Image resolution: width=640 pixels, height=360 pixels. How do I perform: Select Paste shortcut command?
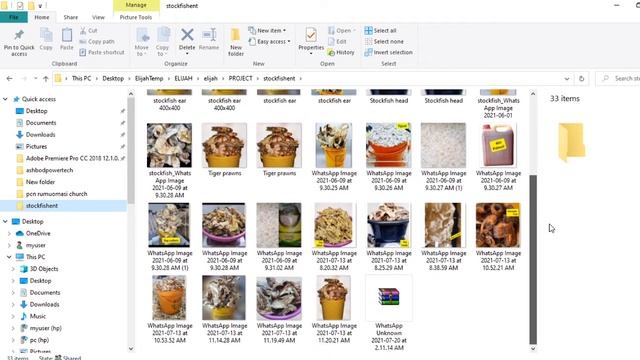coord(102,52)
